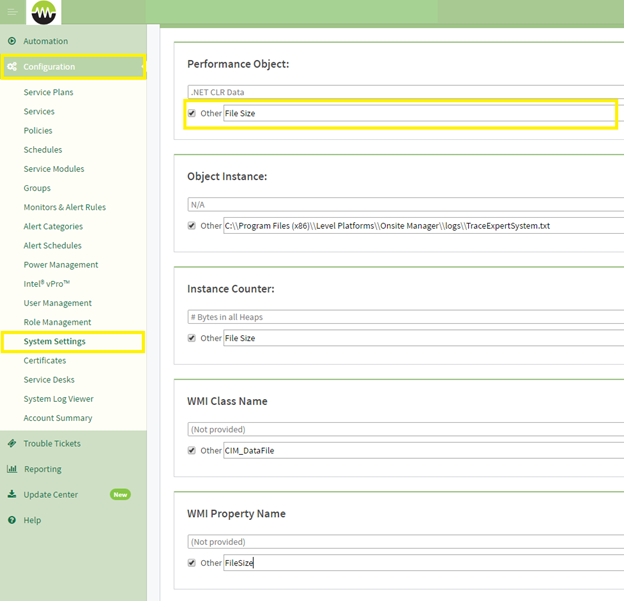The width and height of the screenshot is (624, 601).
Task: Open the # Bytes in all Heaps dropdown
Action: [406, 317]
